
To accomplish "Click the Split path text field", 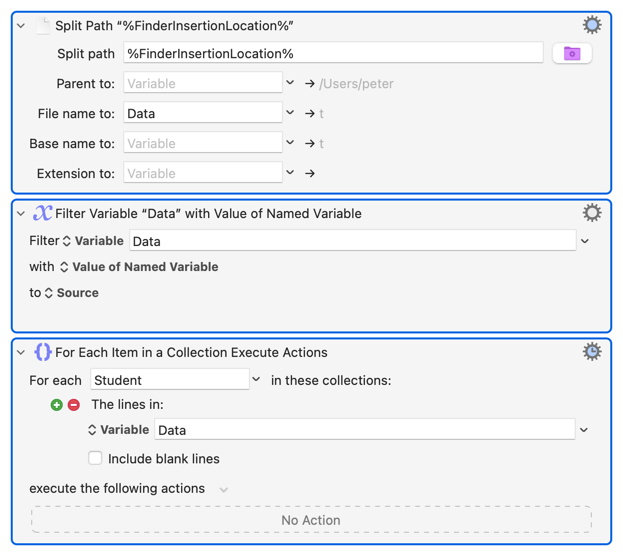I will click(x=333, y=53).
